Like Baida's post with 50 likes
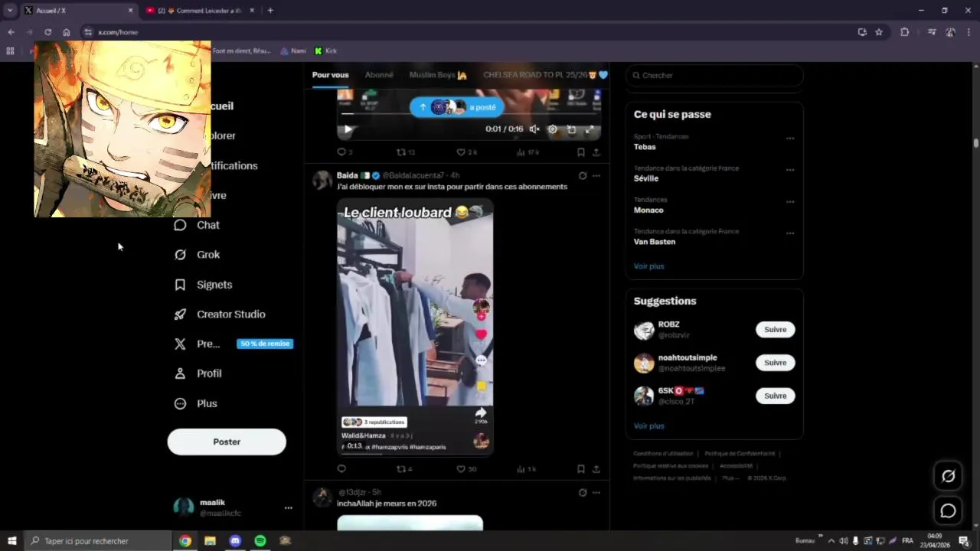Viewport: 980px width, 551px height. pyautogui.click(x=466, y=469)
